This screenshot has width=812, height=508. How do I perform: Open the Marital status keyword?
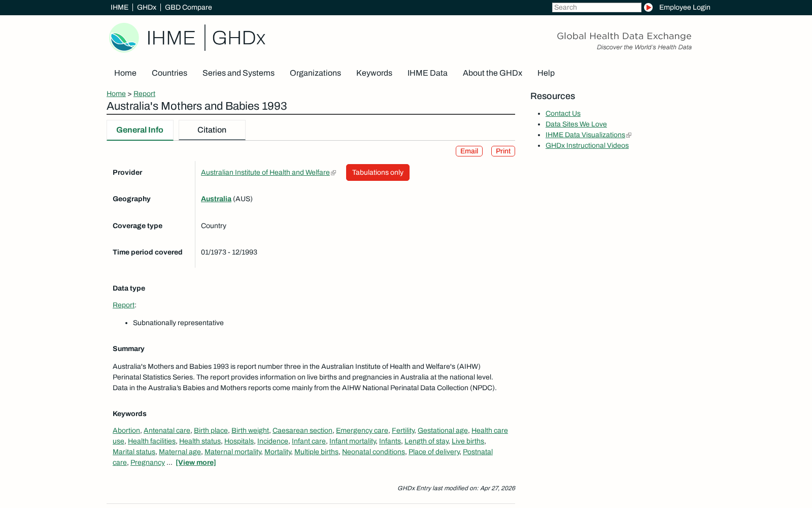pyautogui.click(x=134, y=452)
